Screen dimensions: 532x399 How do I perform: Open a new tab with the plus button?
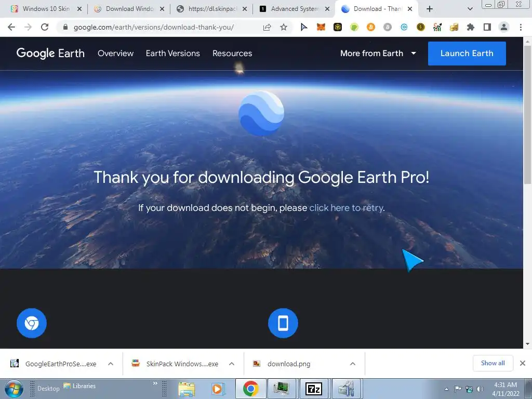point(429,9)
